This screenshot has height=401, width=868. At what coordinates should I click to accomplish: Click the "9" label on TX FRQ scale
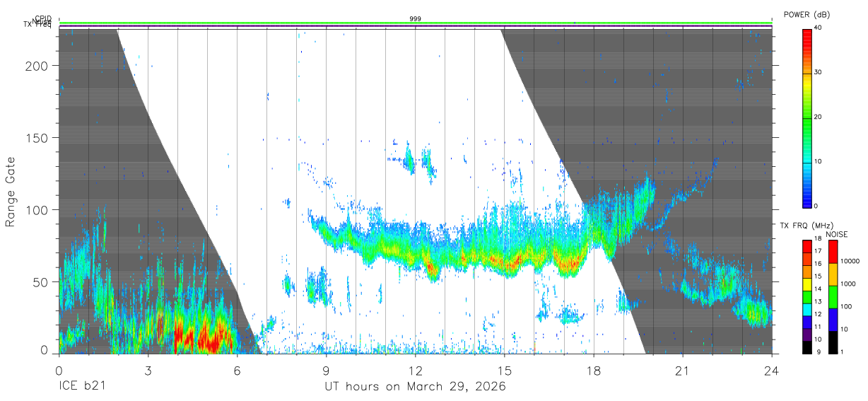pos(819,351)
